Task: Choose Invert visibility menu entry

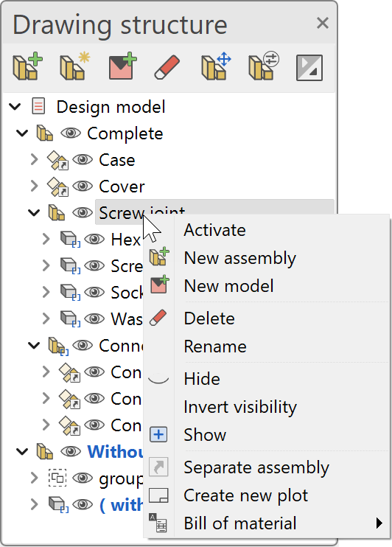Action: [x=267, y=407]
